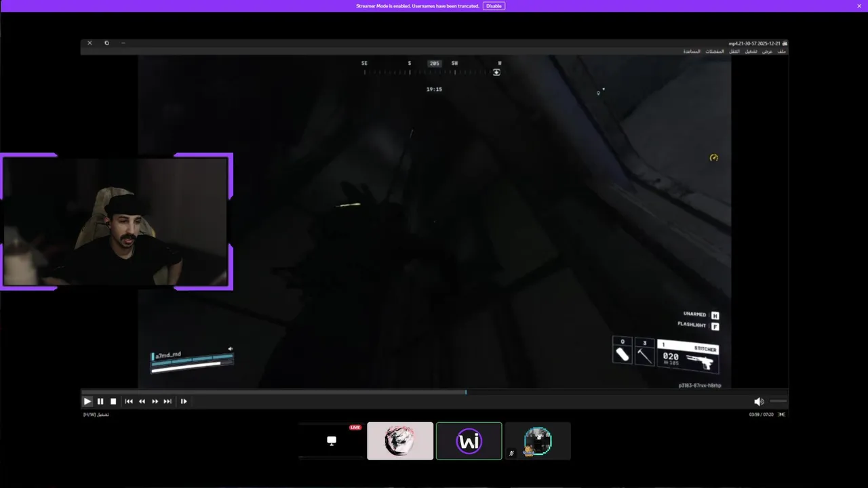Click the media player app icon in title bar
868x488 pixels.
pyautogui.click(x=785, y=43)
